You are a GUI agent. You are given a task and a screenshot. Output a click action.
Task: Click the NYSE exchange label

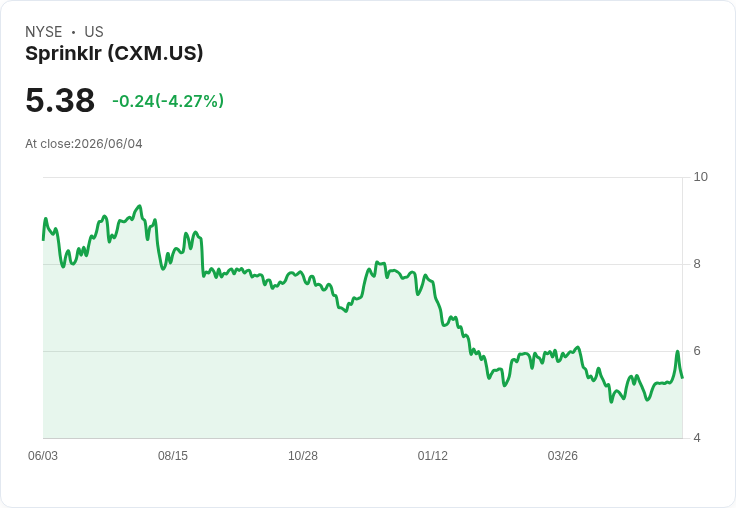pyautogui.click(x=44, y=32)
